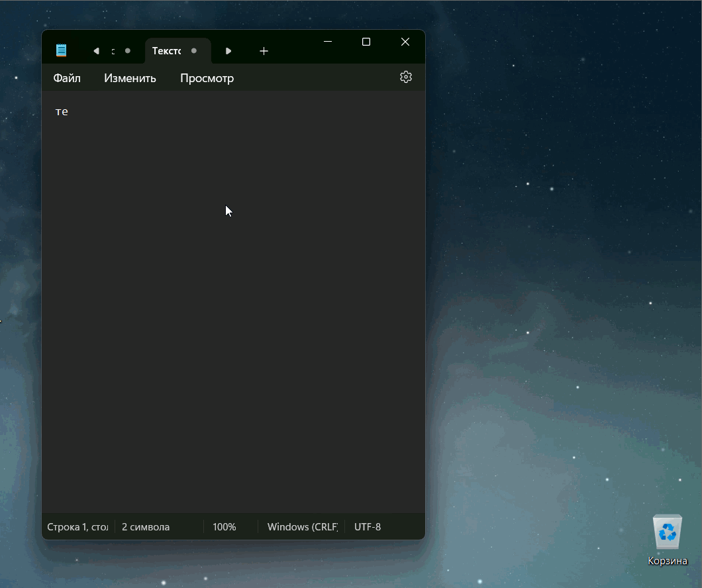
Task: Click the Windows (CRLF) line ending indicator
Action: click(x=302, y=527)
